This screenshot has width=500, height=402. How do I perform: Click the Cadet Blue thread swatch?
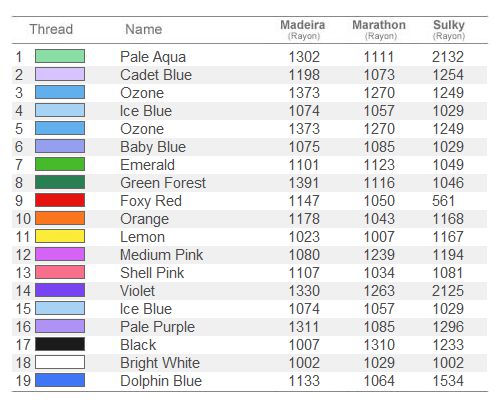tap(60, 74)
